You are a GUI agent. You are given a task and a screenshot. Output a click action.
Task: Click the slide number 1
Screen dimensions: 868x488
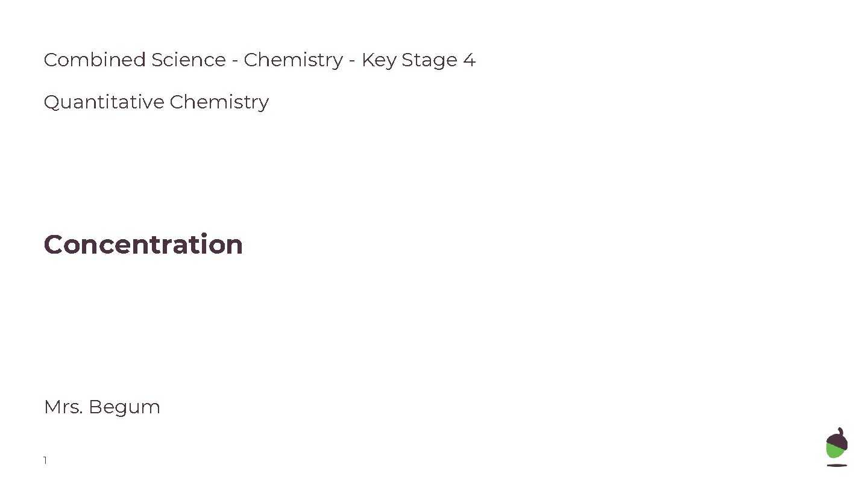[x=45, y=461]
